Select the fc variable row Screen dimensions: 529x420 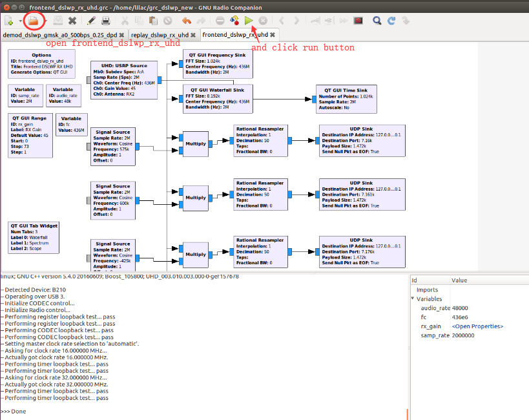(470, 317)
